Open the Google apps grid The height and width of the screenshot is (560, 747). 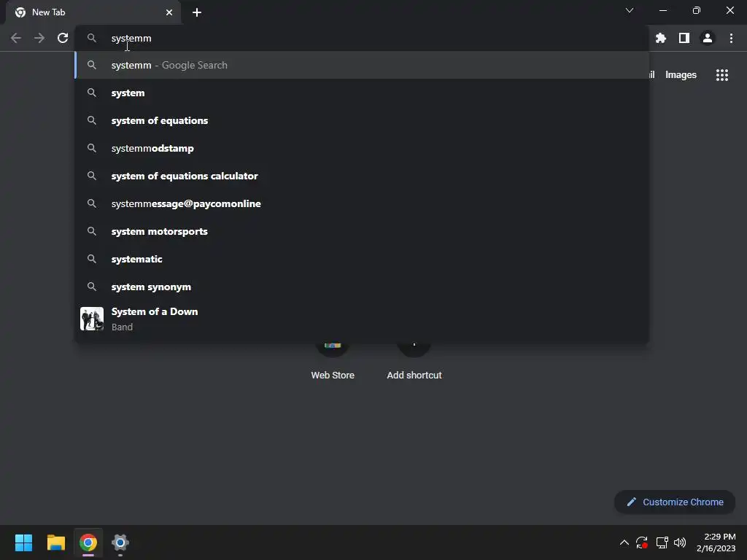(x=722, y=75)
